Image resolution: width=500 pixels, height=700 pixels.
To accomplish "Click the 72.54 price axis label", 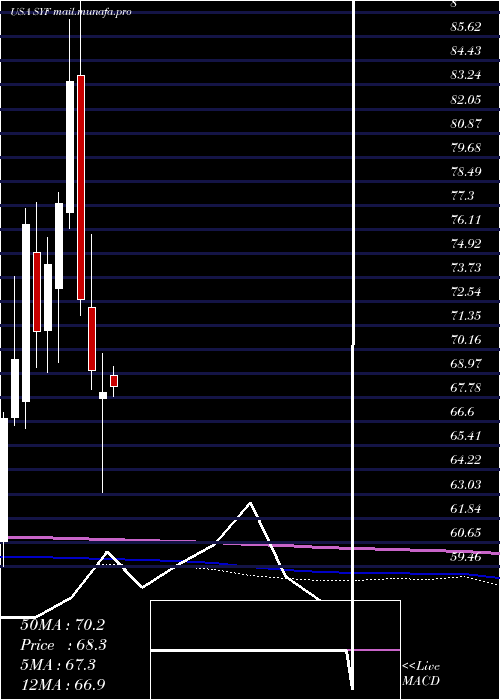I will pos(466,292).
